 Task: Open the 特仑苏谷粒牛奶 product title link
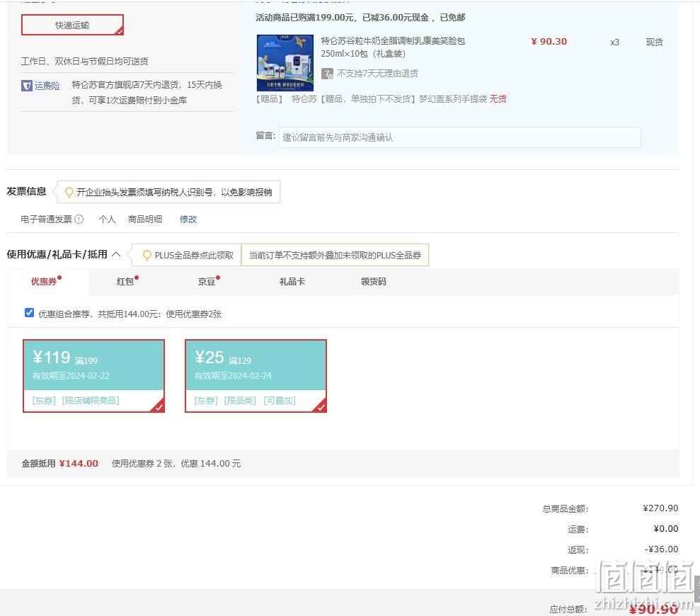pos(393,47)
